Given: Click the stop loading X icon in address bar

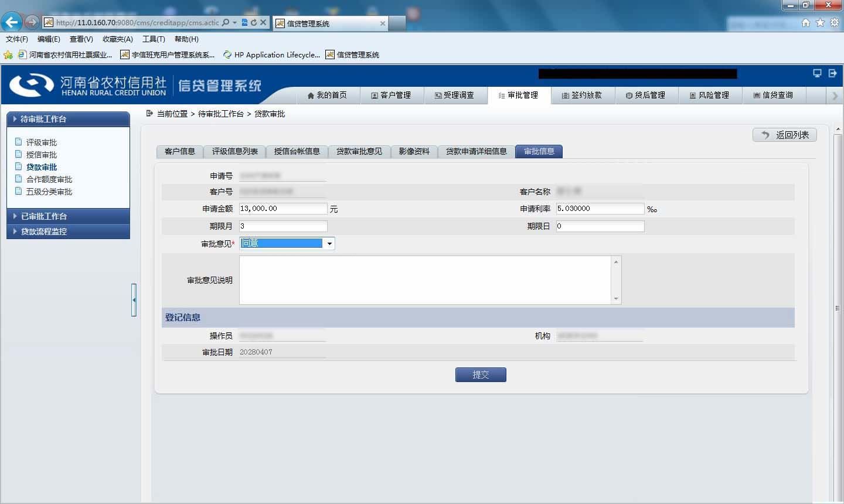Looking at the screenshot, I should (263, 22).
